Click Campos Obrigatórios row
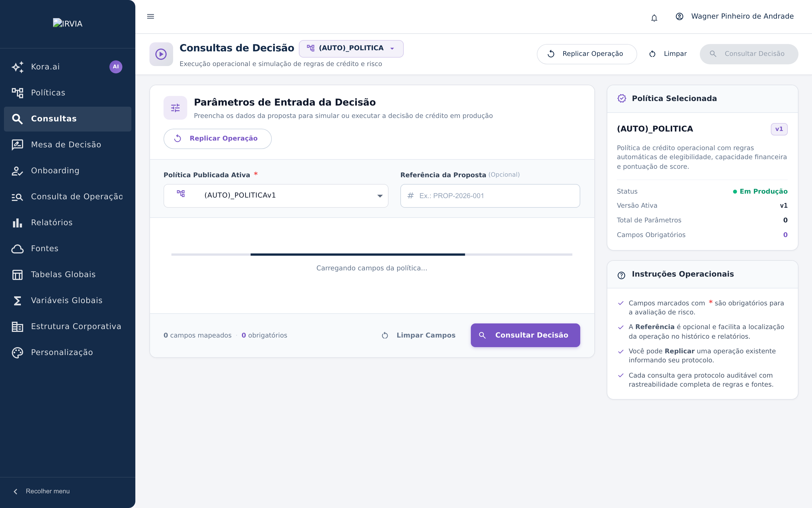 702,235
